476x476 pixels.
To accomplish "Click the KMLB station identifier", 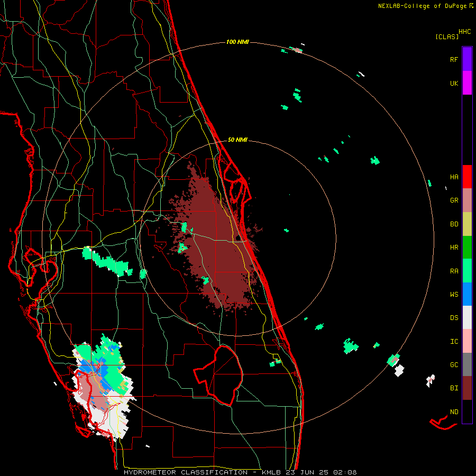I will 271,472.
